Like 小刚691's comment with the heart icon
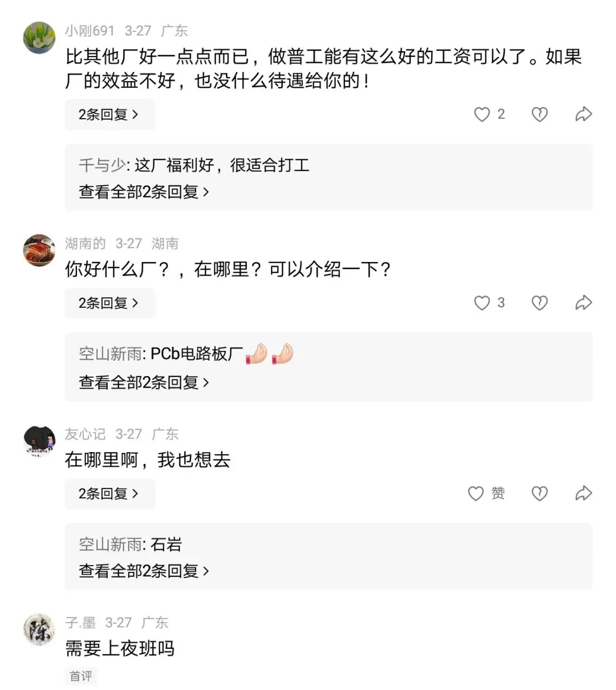The width and height of the screenshot is (616, 690). tap(482, 114)
